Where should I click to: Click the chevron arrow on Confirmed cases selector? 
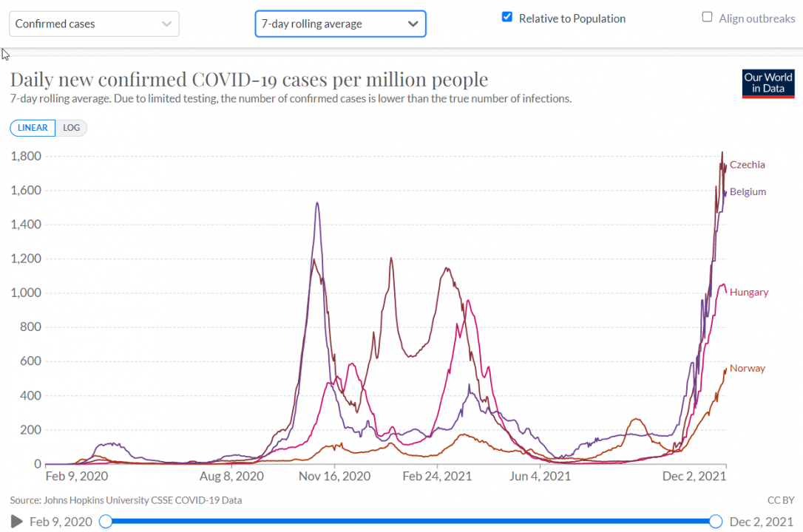point(166,24)
